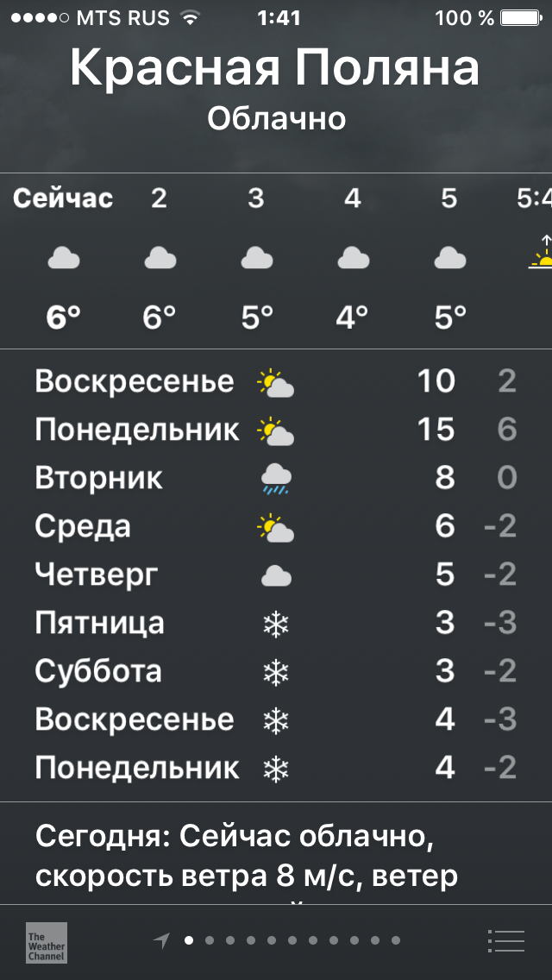Tap the snowflake icon for Пятница
Screen dimensions: 552x980
tap(275, 624)
